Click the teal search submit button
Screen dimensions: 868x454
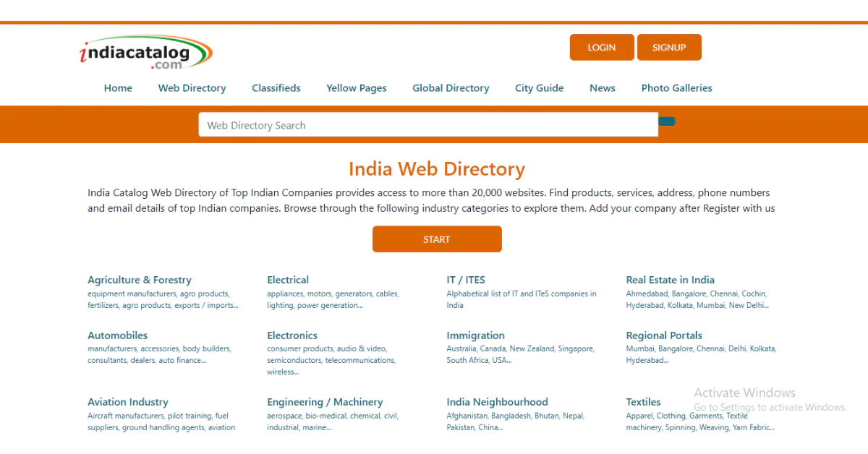point(666,121)
